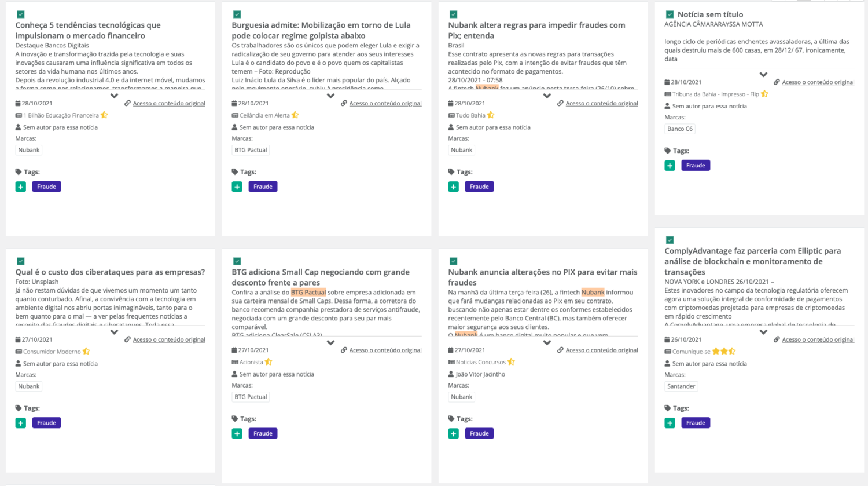Click plus icon on Acionista card tags
The image size is (868, 486).
click(x=237, y=433)
